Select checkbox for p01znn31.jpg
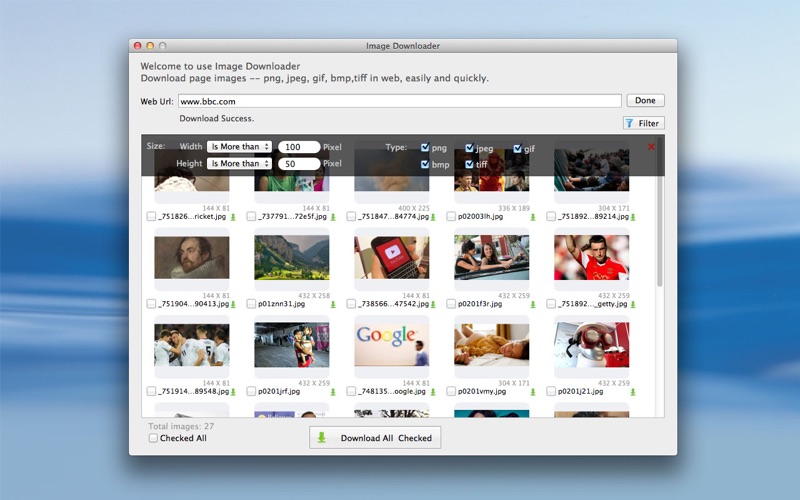 coord(251,304)
